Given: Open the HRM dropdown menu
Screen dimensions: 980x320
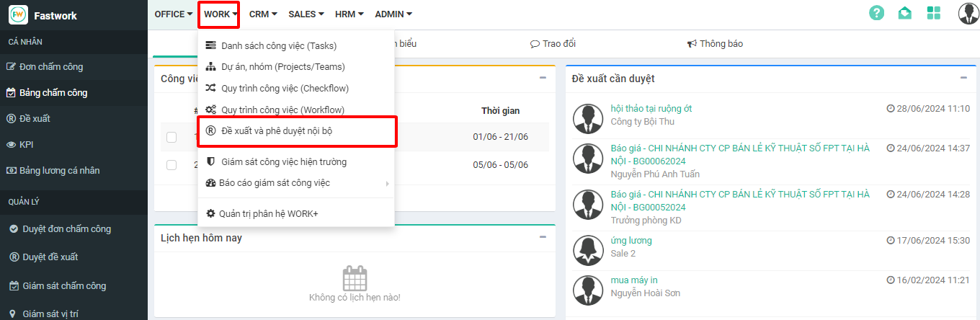Looking at the screenshot, I should [x=349, y=14].
